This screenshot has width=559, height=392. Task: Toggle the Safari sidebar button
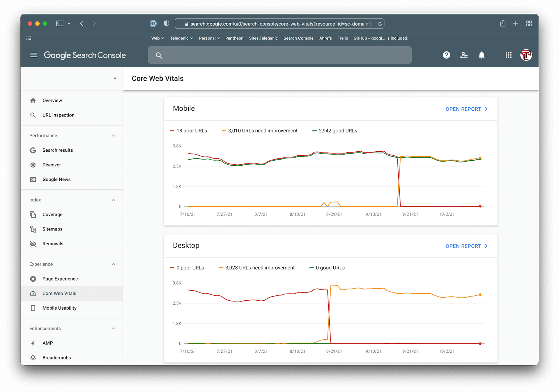coord(60,23)
